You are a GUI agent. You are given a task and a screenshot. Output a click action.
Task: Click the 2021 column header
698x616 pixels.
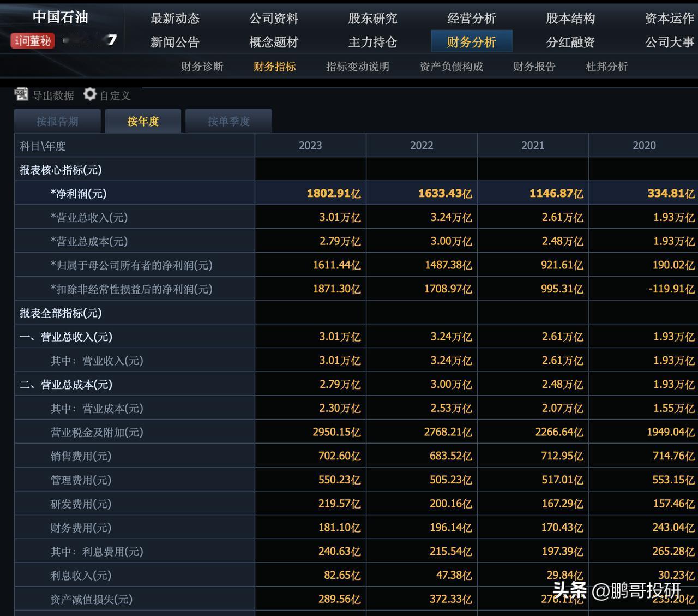pyautogui.click(x=533, y=146)
